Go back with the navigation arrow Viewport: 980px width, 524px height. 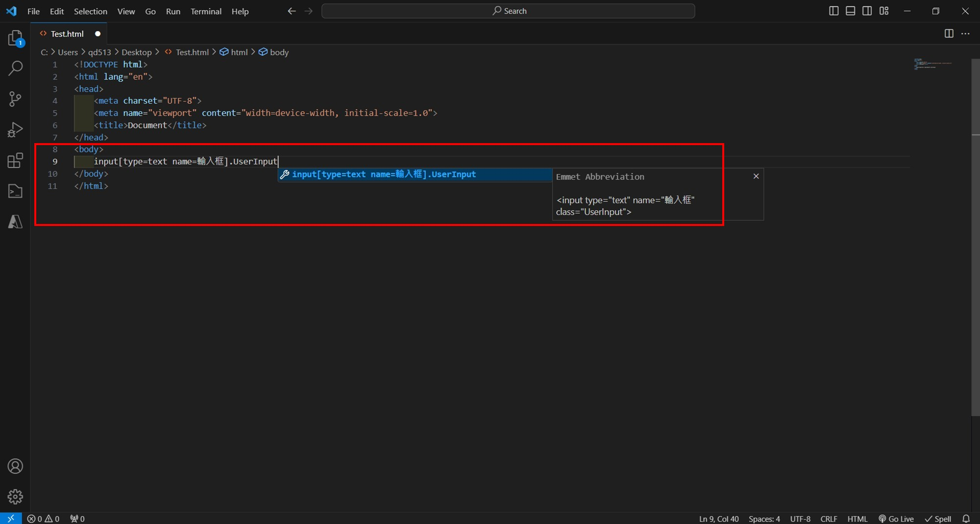point(292,11)
